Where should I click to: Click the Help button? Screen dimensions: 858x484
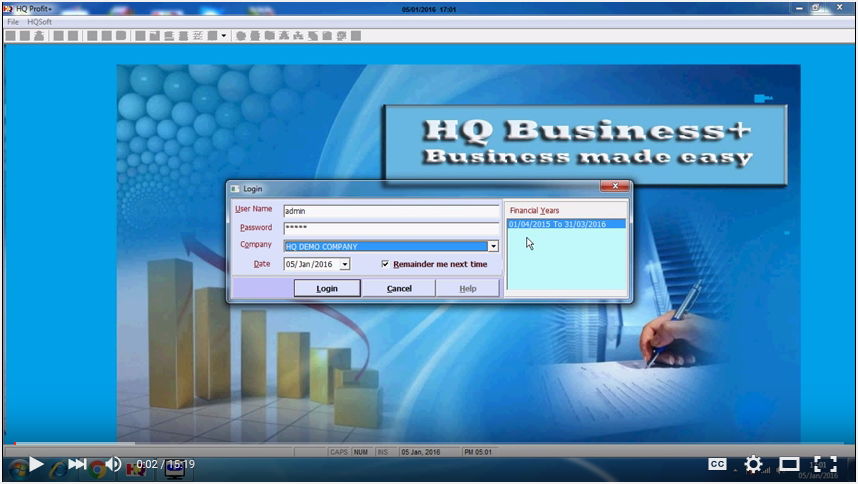click(468, 288)
